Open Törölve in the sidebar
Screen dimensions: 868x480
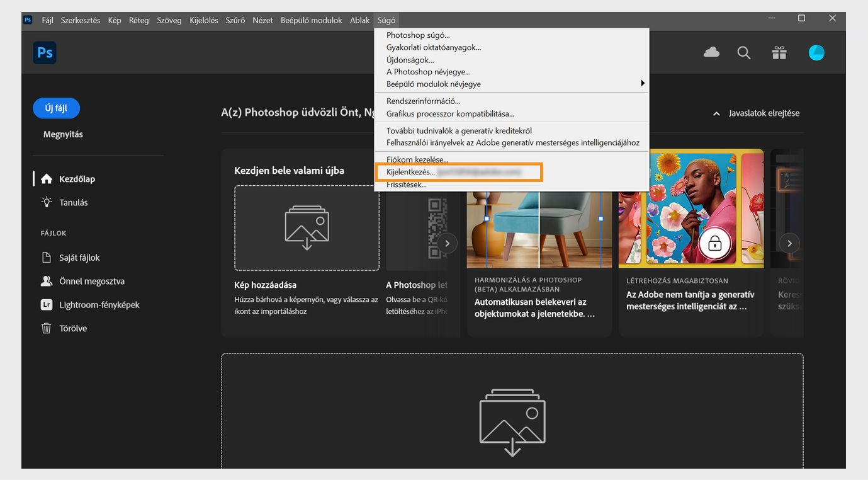[x=73, y=328]
